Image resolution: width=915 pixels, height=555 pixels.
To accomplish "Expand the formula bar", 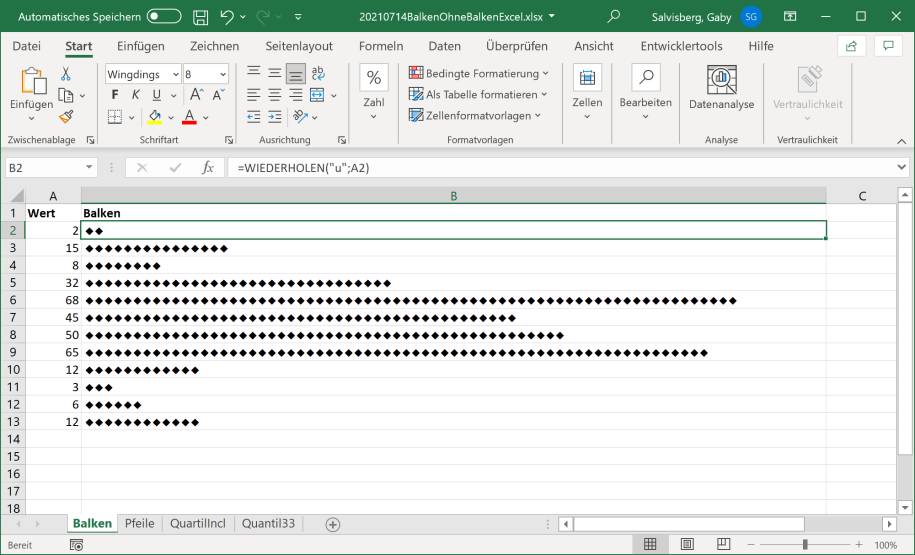I will (x=902, y=167).
